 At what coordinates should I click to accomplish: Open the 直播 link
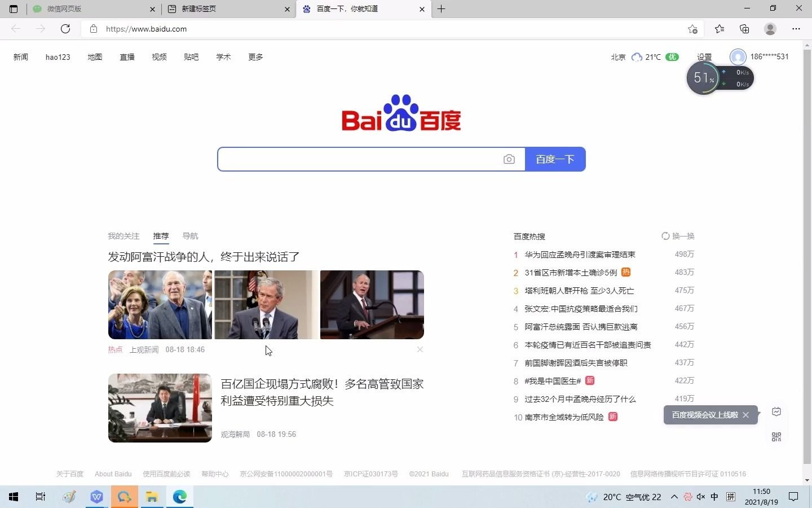(x=127, y=57)
